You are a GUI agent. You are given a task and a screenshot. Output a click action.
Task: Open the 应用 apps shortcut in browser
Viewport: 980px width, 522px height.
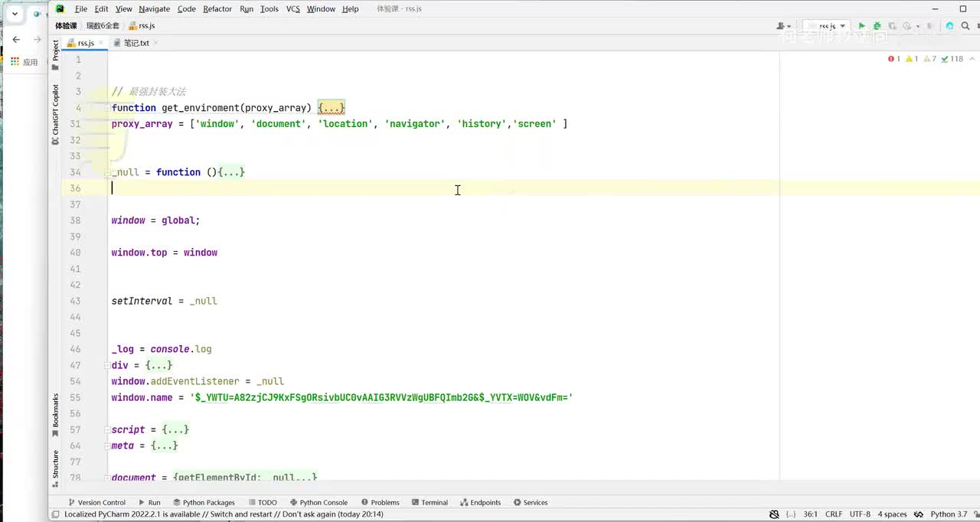24,62
